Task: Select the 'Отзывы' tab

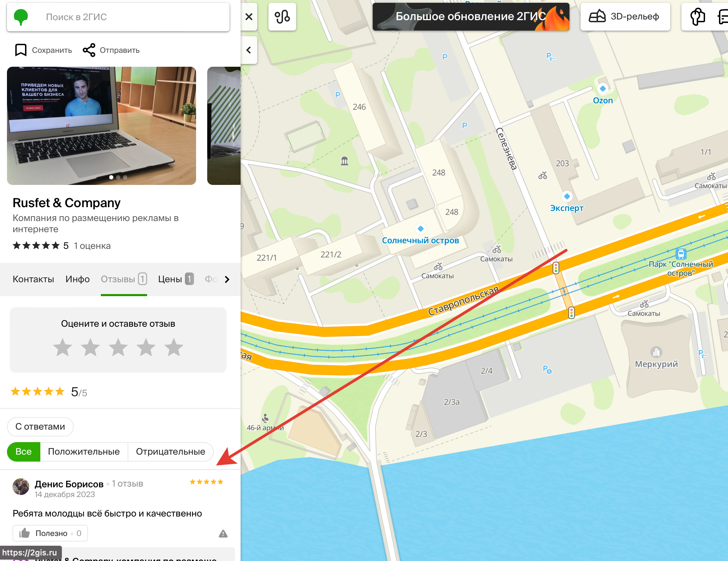Action: (x=124, y=279)
